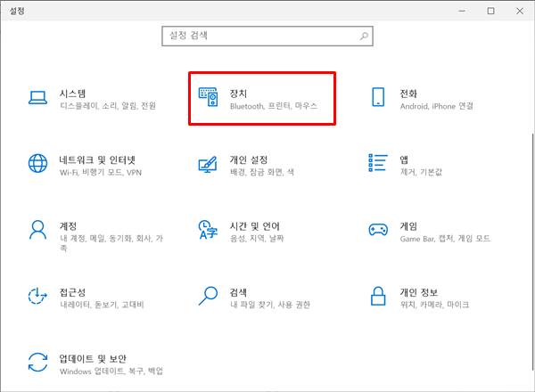Select the 전화 heading

tap(408, 94)
